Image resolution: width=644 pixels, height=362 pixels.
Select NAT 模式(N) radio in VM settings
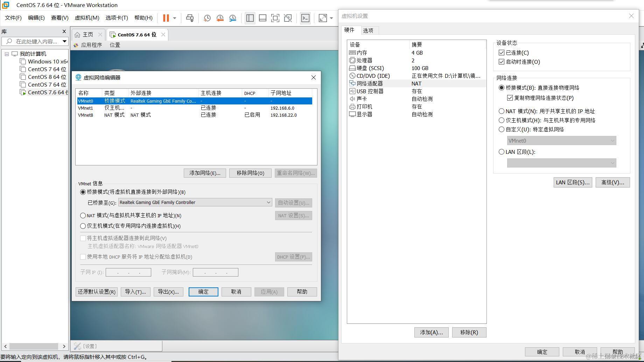click(502, 111)
